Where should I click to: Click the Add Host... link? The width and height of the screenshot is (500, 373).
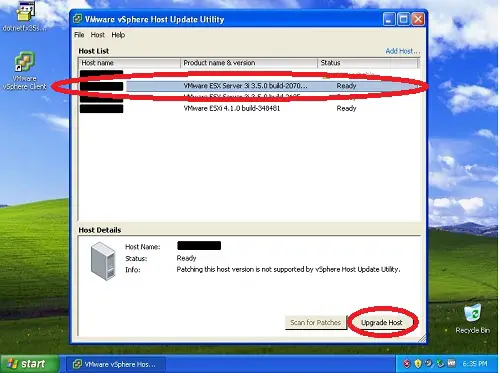click(403, 51)
